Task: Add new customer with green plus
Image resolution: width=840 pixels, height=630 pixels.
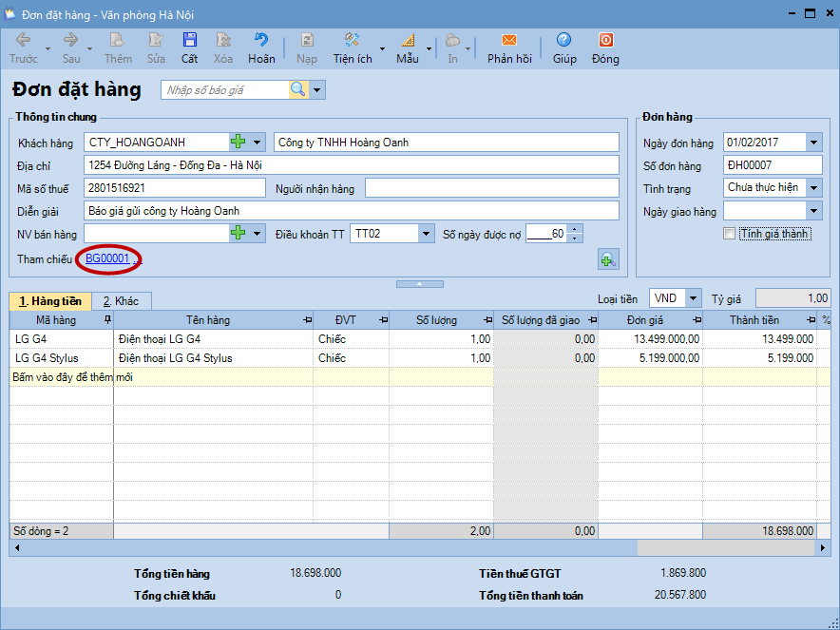Action: [x=238, y=142]
